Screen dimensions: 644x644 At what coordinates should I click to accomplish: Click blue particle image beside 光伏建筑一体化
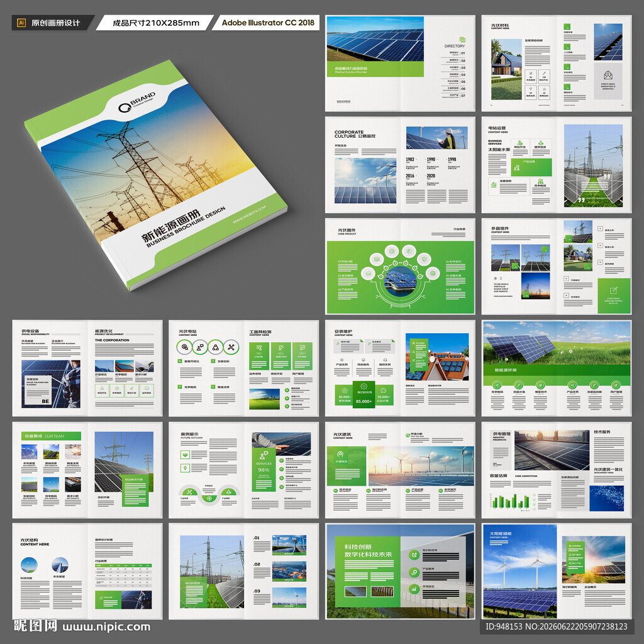[606, 498]
